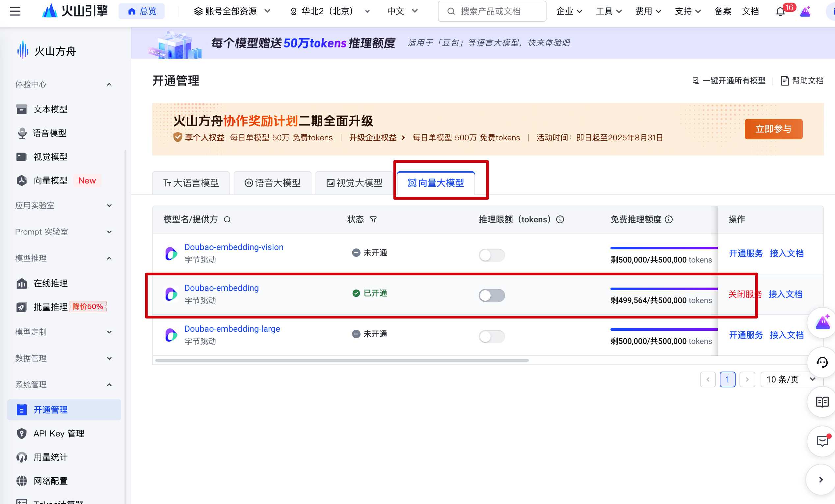This screenshot has width=835, height=504.
Task: Click the 立即参与 button
Action: 773,129
